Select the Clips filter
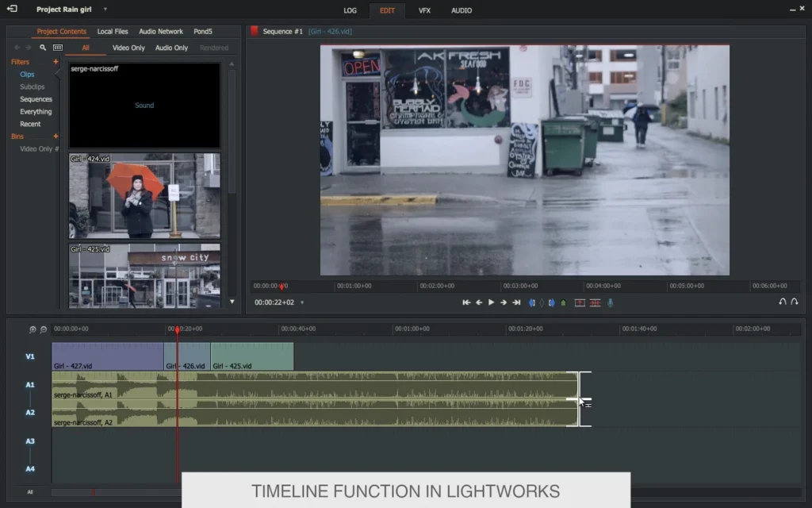Screen dimensions: 812x508 [27, 75]
